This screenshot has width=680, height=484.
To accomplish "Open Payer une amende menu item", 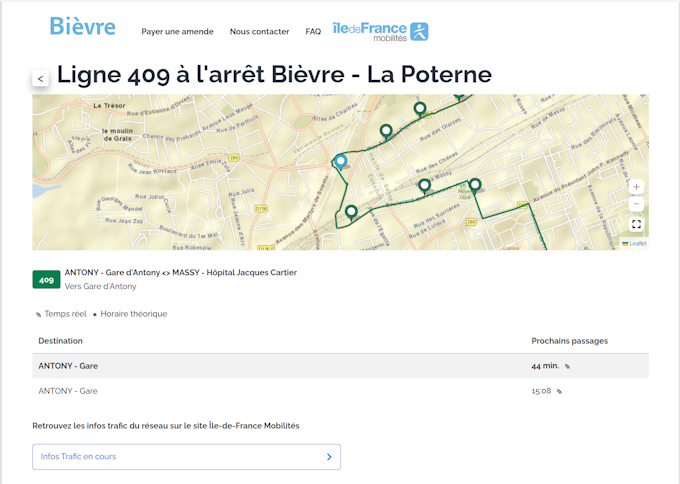I will tap(177, 32).
